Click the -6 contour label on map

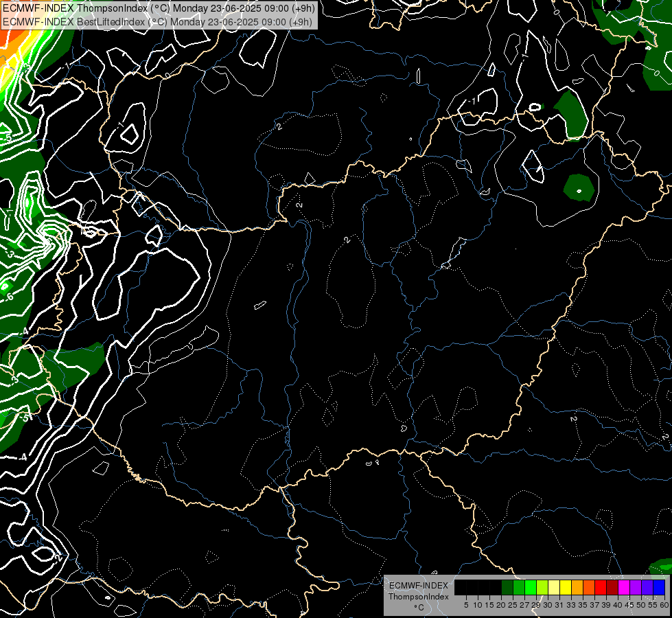point(9,297)
